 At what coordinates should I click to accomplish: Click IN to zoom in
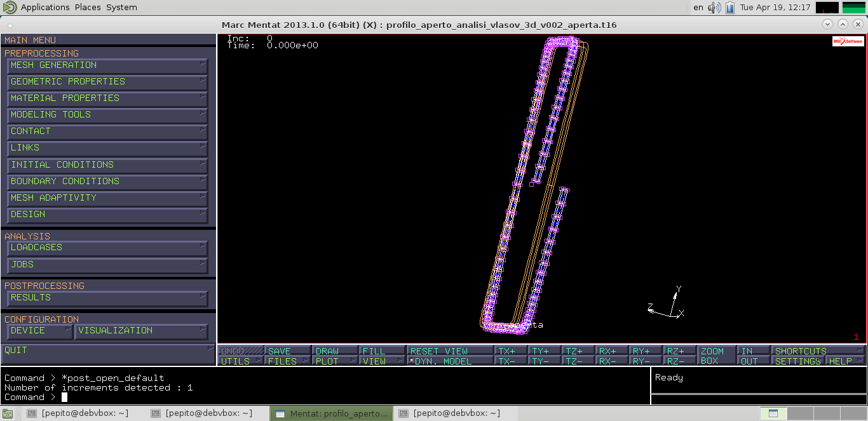[x=754, y=351]
